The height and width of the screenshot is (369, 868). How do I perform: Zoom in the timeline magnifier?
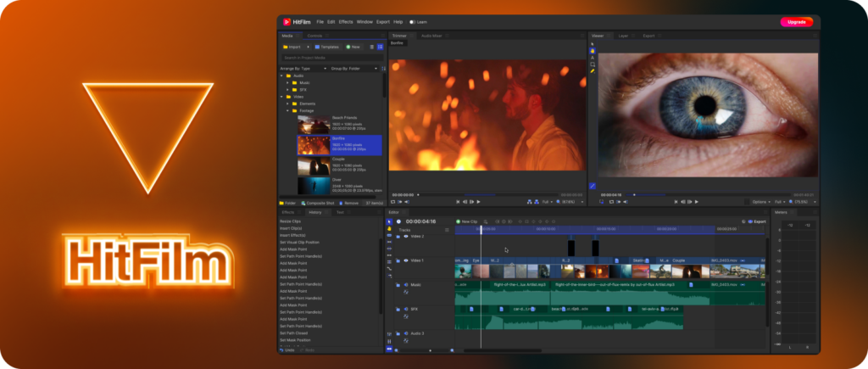[452, 350]
